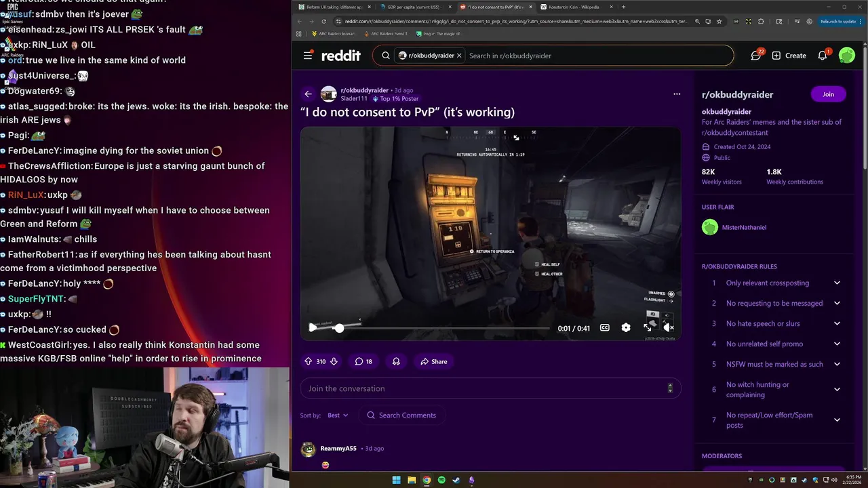The height and width of the screenshot is (488, 868).
Task: Expand rule 6 No witch hunting or complaining
Action: (837, 390)
